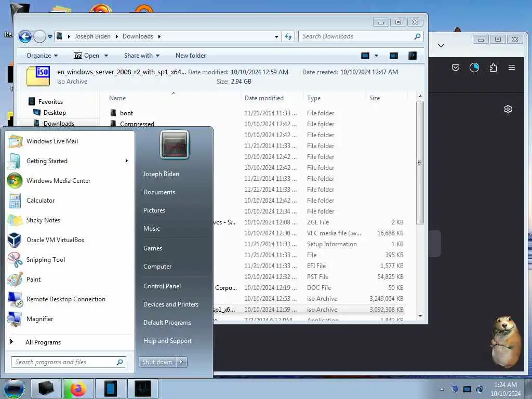
Task: Click New folder in toolbar
Action: [191, 56]
